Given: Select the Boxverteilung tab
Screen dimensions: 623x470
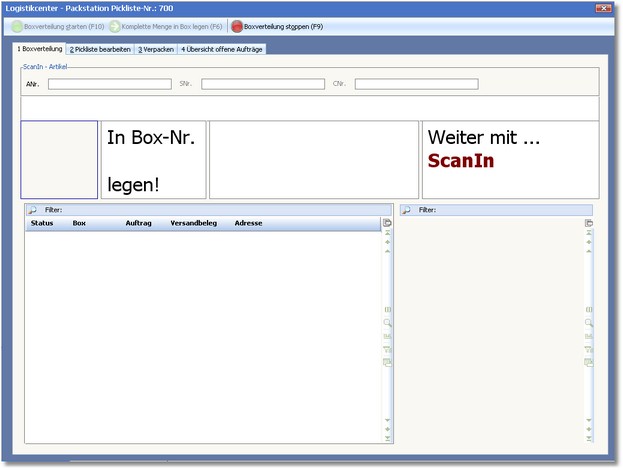Looking at the screenshot, I should coord(39,49).
